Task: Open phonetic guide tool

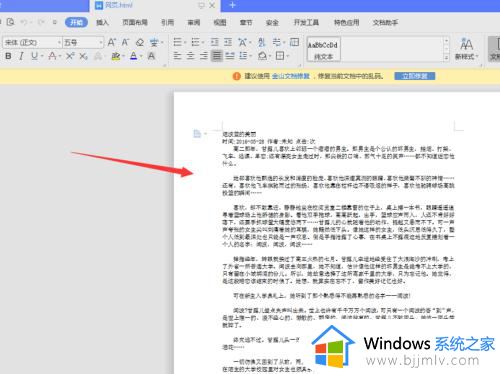Action: tap(154, 42)
